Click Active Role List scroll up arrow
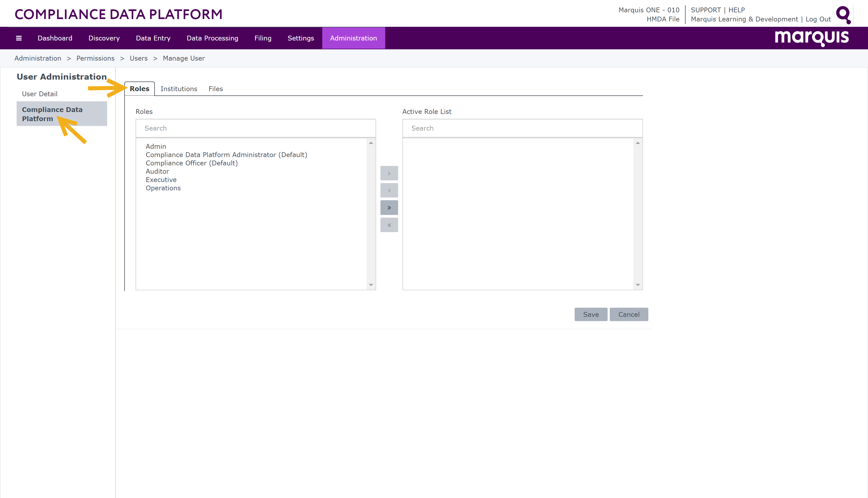The image size is (868, 498). tap(638, 143)
